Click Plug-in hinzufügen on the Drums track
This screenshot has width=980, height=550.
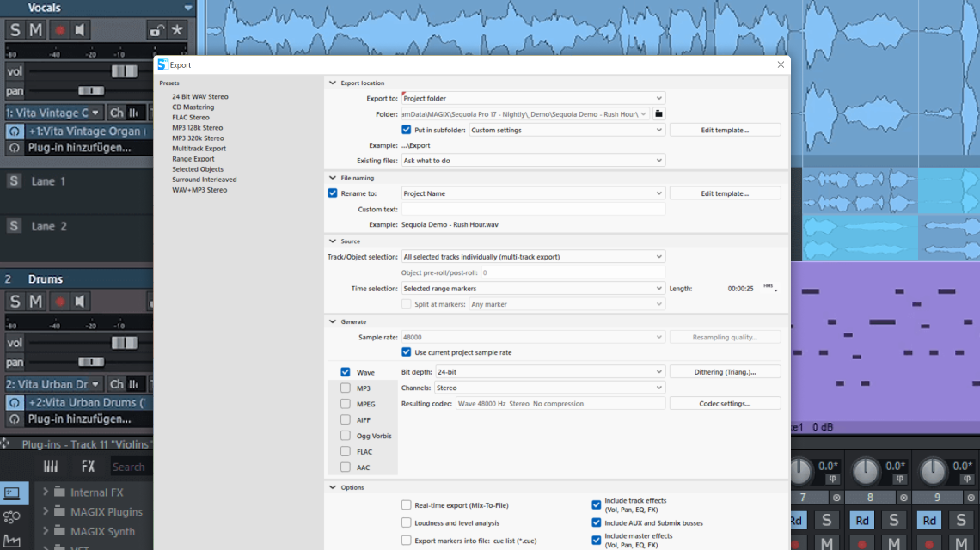click(79, 419)
